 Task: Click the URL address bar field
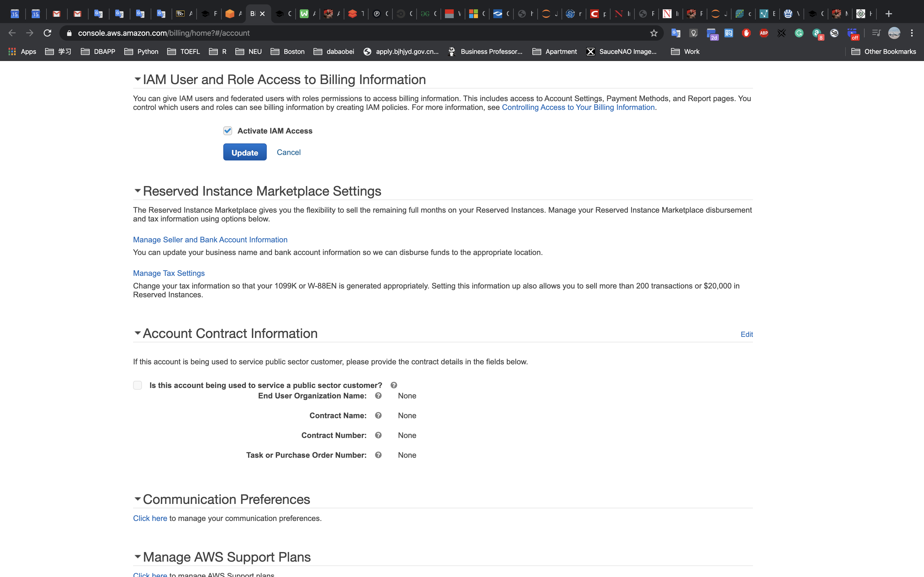(344, 33)
